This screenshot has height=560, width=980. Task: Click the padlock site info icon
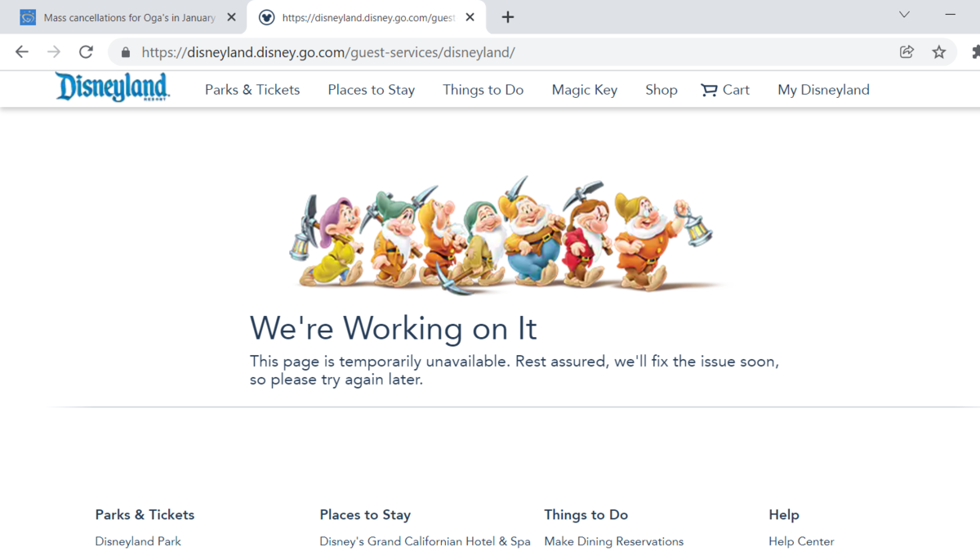point(125,52)
